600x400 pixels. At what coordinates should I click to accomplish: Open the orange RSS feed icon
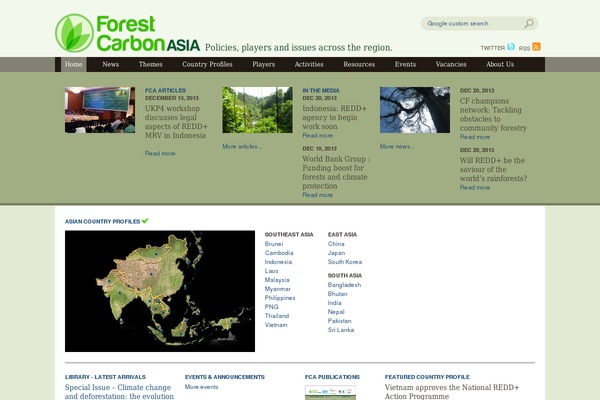pyautogui.click(x=536, y=47)
